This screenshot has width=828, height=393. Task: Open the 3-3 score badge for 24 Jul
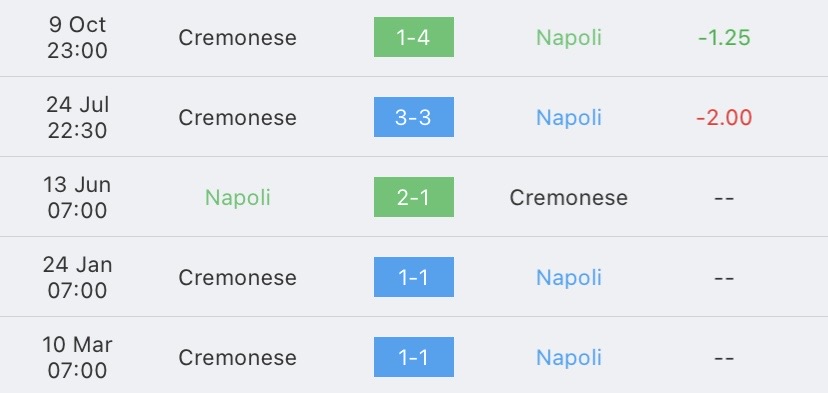coord(413,117)
